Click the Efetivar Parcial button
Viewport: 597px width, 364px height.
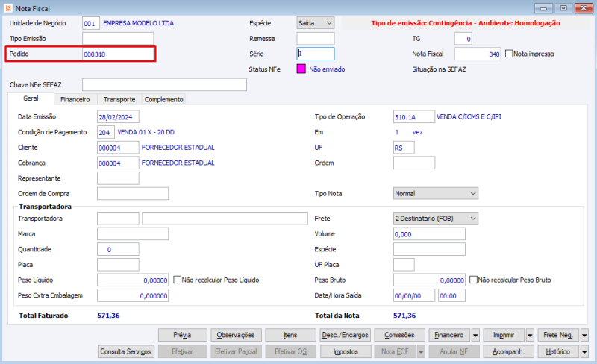[x=236, y=351]
